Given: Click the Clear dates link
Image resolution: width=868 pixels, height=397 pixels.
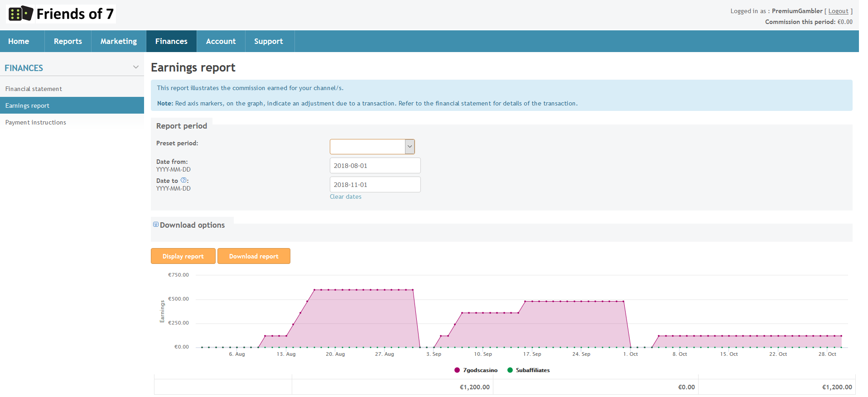Looking at the screenshot, I should [346, 196].
